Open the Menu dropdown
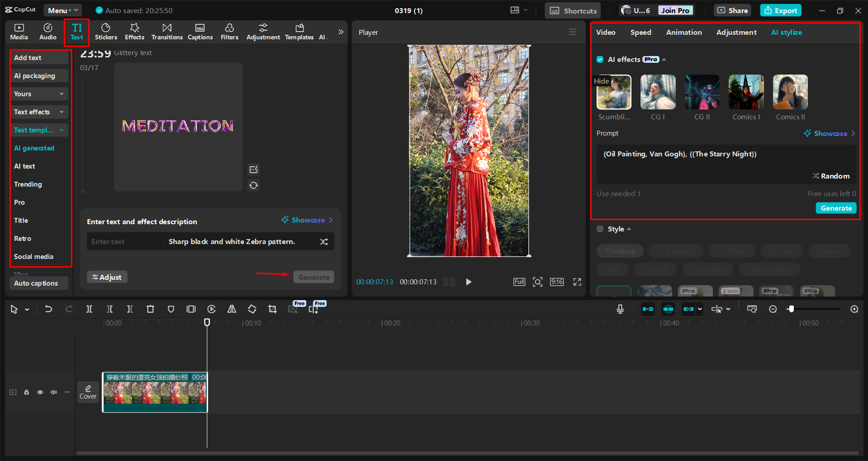This screenshot has height=461, width=868. [62, 10]
